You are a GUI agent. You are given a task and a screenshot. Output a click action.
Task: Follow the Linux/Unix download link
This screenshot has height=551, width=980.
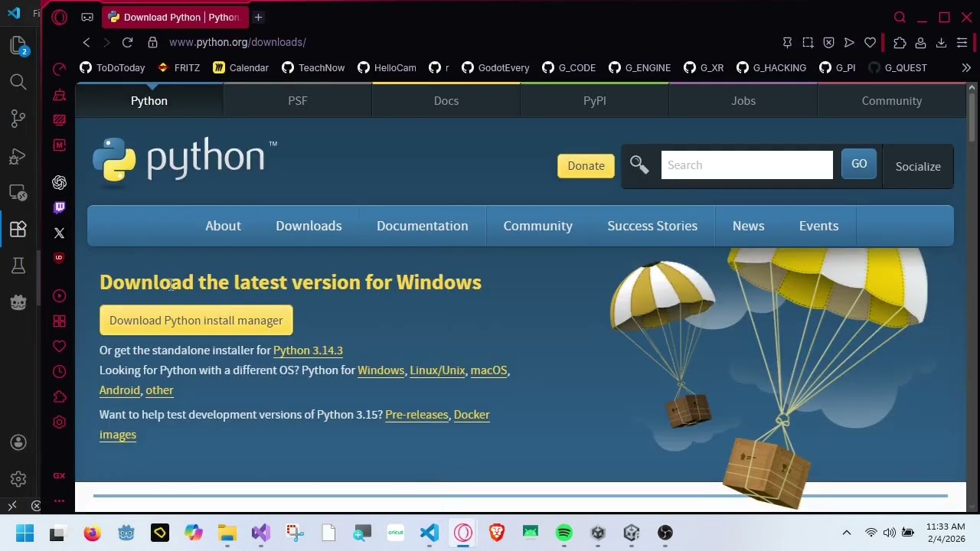point(437,370)
